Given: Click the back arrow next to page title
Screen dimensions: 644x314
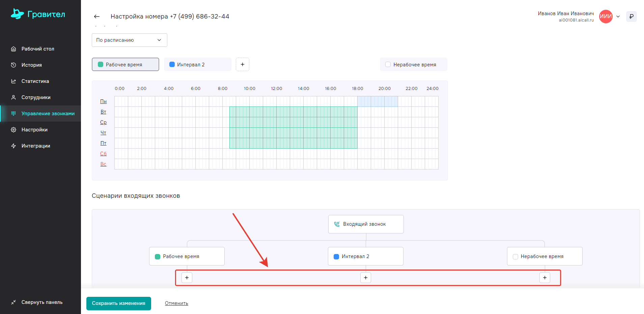Looking at the screenshot, I should point(97,17).
